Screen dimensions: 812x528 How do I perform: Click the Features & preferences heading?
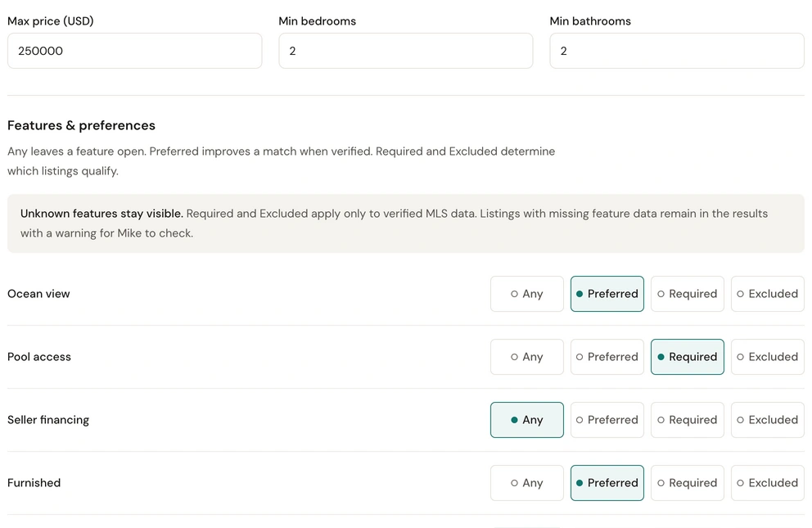pyautogui.click(x=81, y=125)
